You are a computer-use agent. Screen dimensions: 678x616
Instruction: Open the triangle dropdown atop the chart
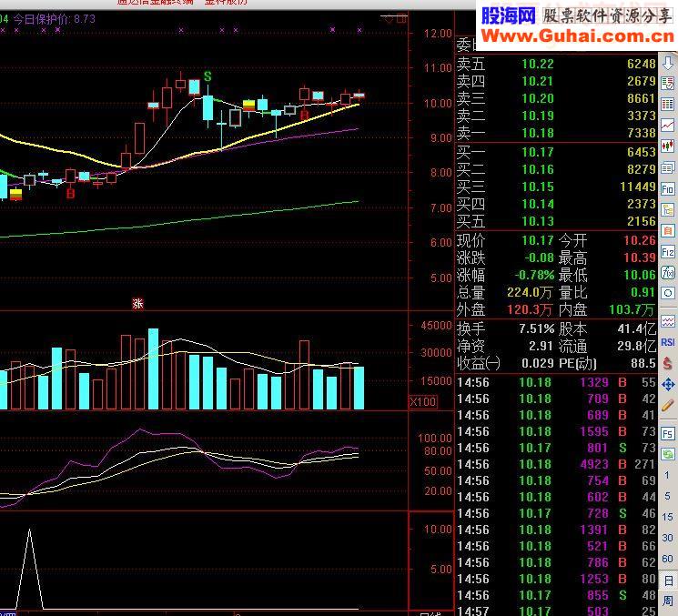[x=389, y=18]
